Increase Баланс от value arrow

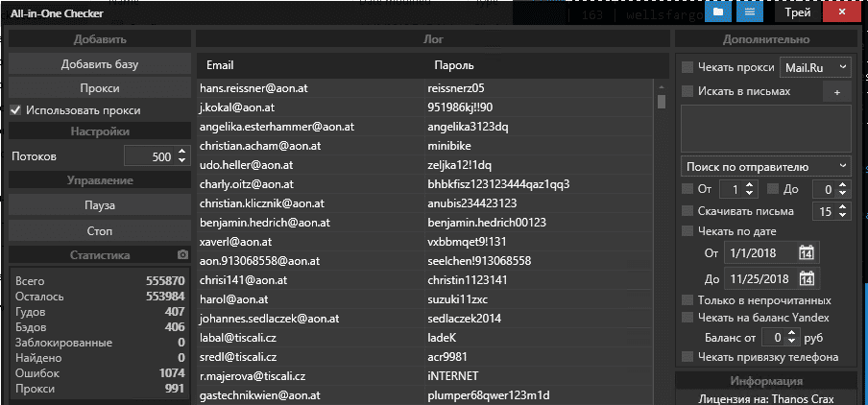tap(791, 333)
